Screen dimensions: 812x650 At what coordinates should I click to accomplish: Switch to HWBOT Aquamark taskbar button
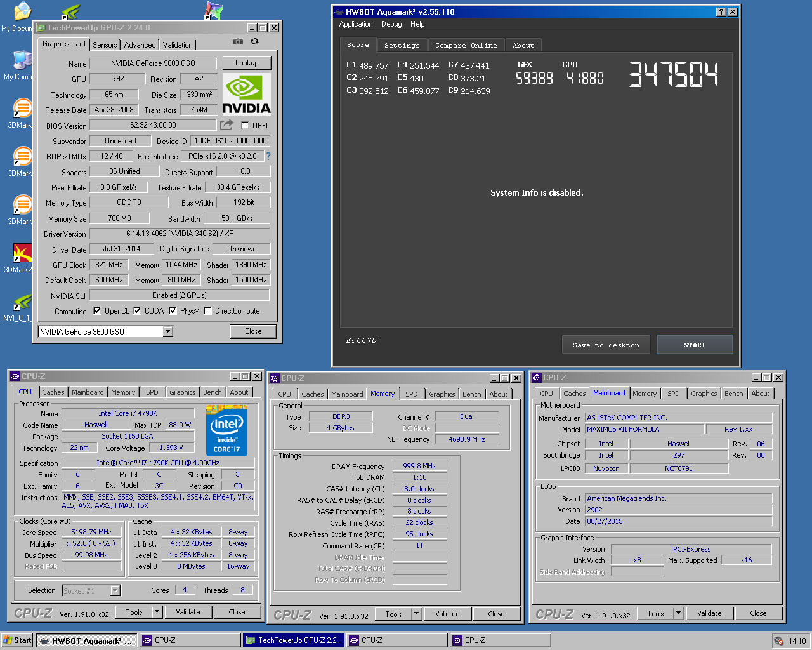[x=86, y=640]
